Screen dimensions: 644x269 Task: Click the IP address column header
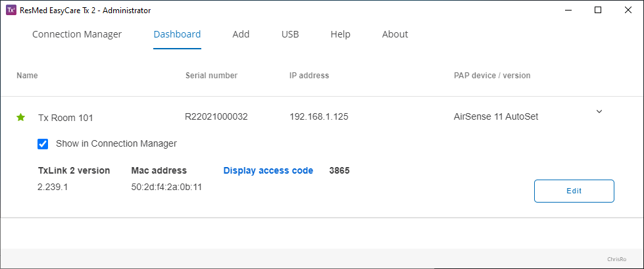click(309, 76)
